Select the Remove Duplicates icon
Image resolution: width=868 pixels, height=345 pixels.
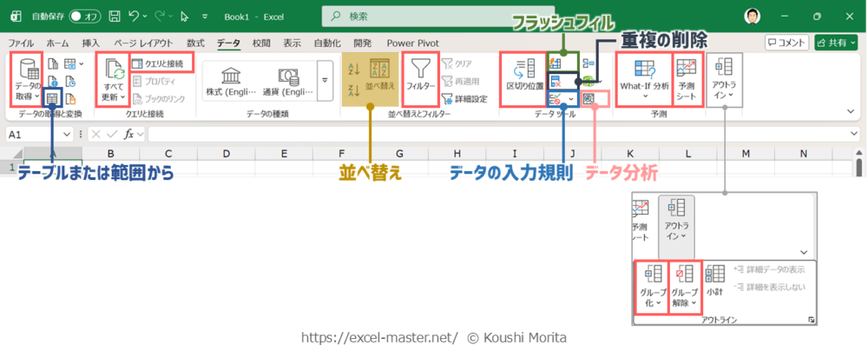(556, 82)
